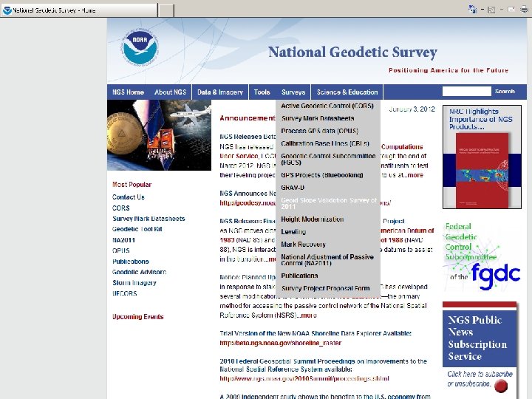Open Geodetic Advisors link
Screen dimensions: 532x399
[139, 272]
